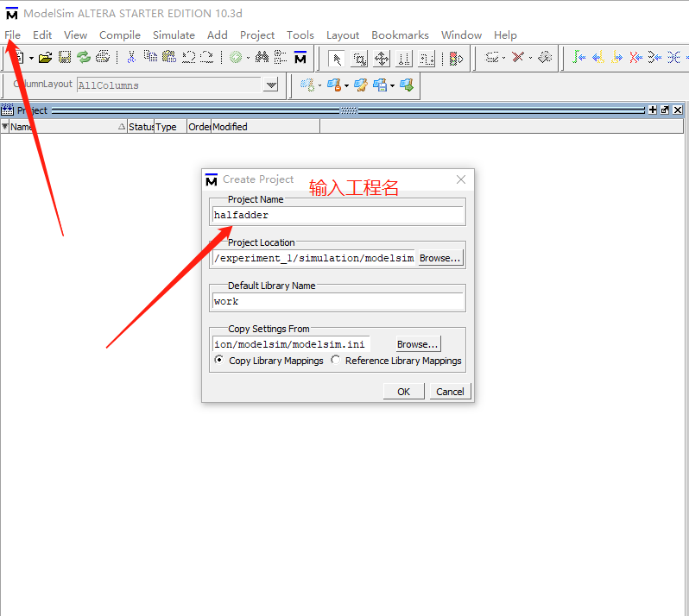Screen dimensions: 689x616
Task: Click the Cut scissors icon
Action: pos(131,57)
